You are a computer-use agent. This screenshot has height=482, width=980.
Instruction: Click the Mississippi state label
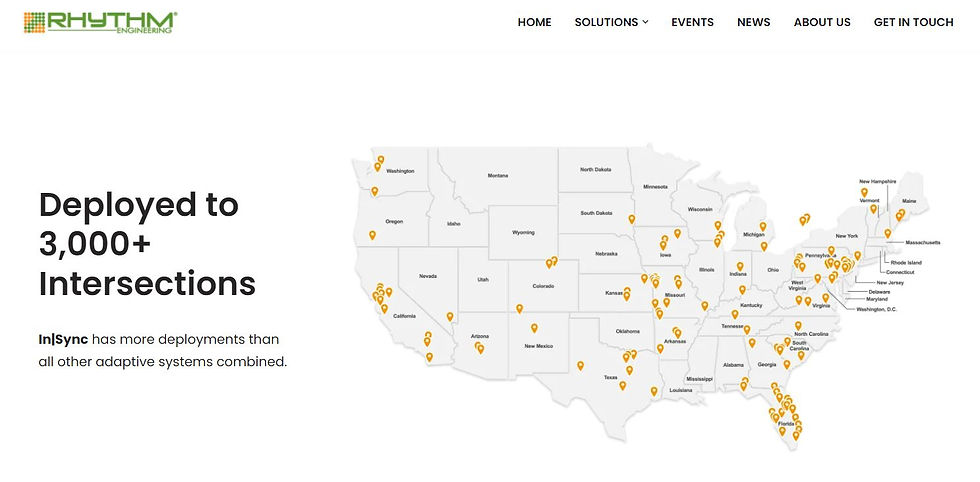point(699,379)
